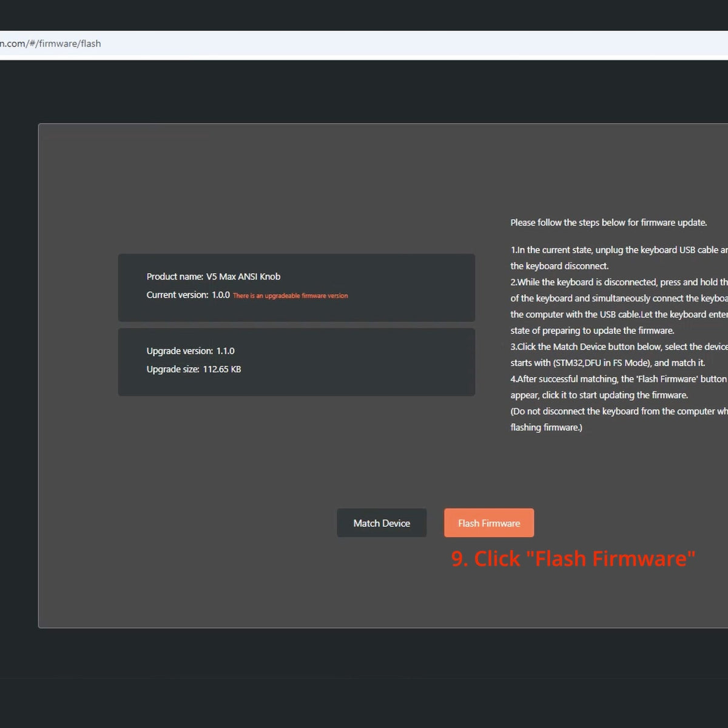This screenshot has width=728, height=728.
Task: Open the upgradeable firmware version link
Action: pos(290,295)
